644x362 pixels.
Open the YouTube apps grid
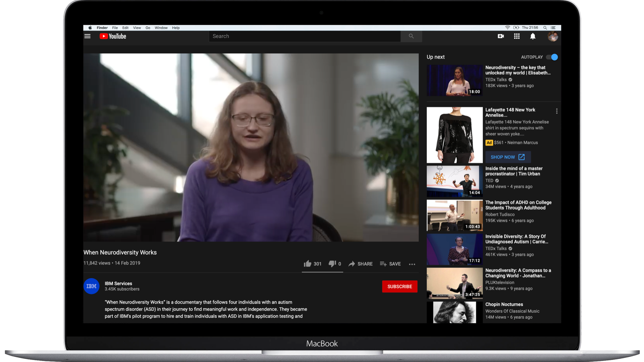point(517,36)
